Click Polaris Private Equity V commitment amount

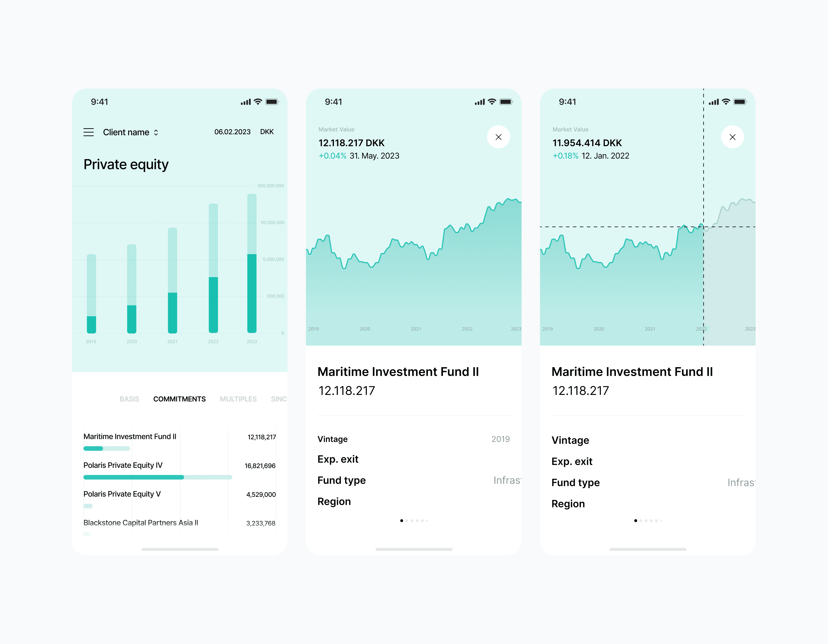[x=261, y=495]
